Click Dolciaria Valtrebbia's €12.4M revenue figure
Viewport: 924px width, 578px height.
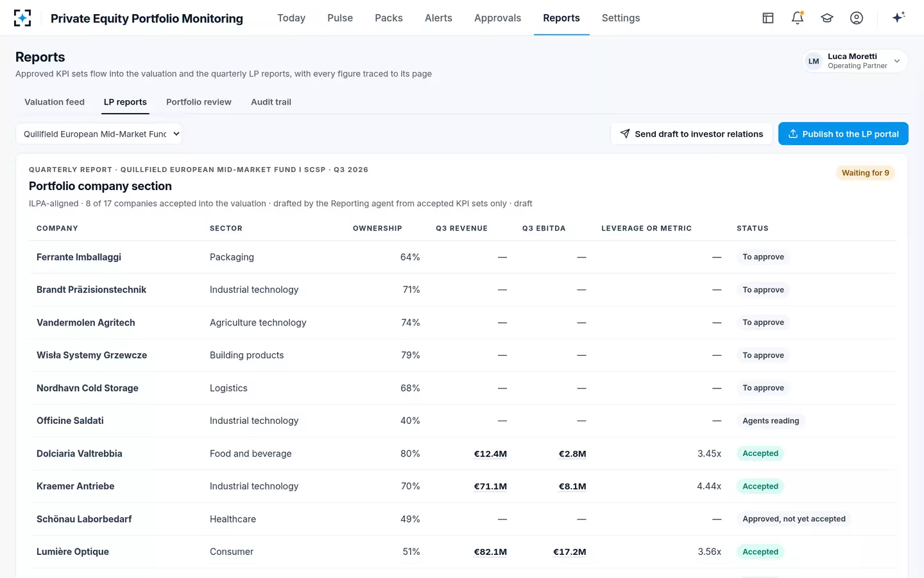pyautogui.click(x=490, y=453)
